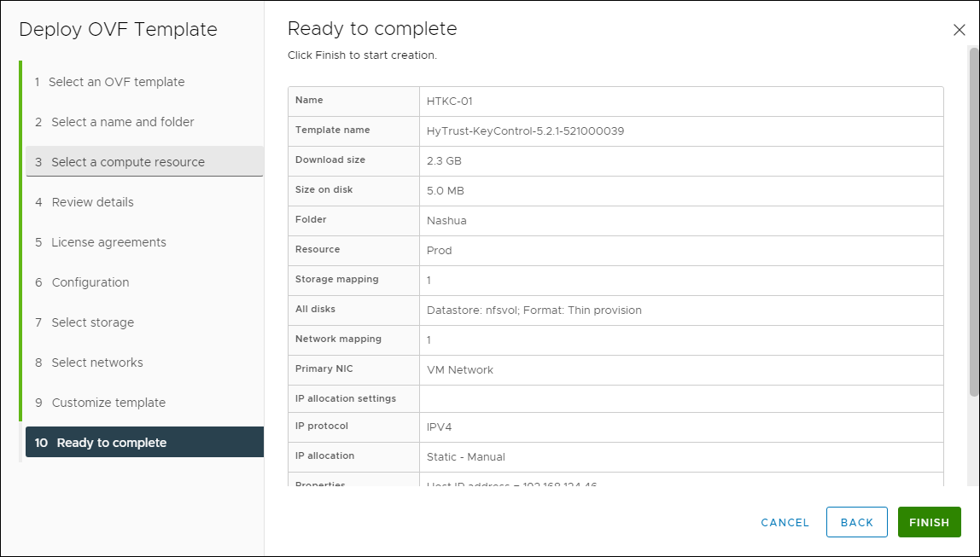980x557 pixels.
Task: Click the 'Click Finish to start creation.' text
Action: [363, 55]
